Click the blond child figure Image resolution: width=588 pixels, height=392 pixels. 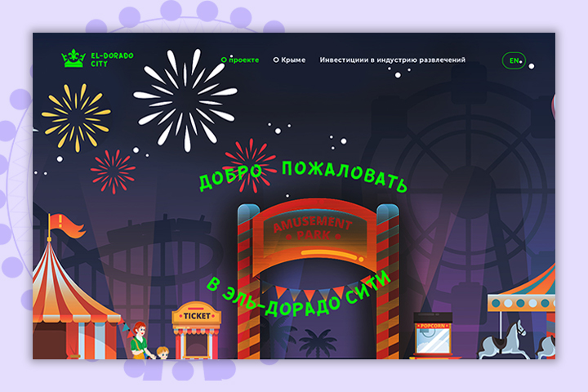click(163, 353)
